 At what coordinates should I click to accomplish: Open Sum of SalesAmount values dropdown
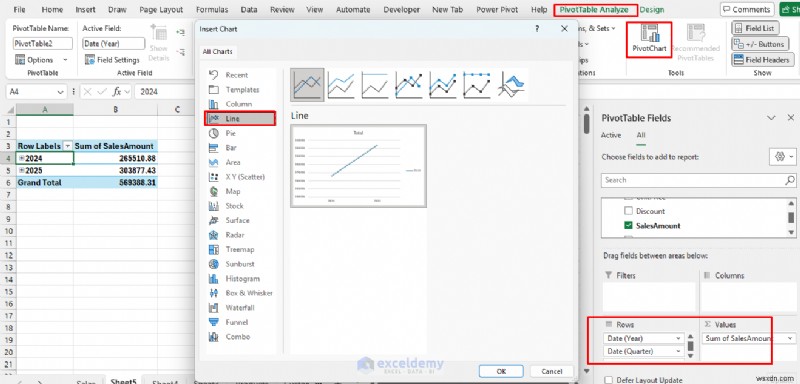[790, 338]
